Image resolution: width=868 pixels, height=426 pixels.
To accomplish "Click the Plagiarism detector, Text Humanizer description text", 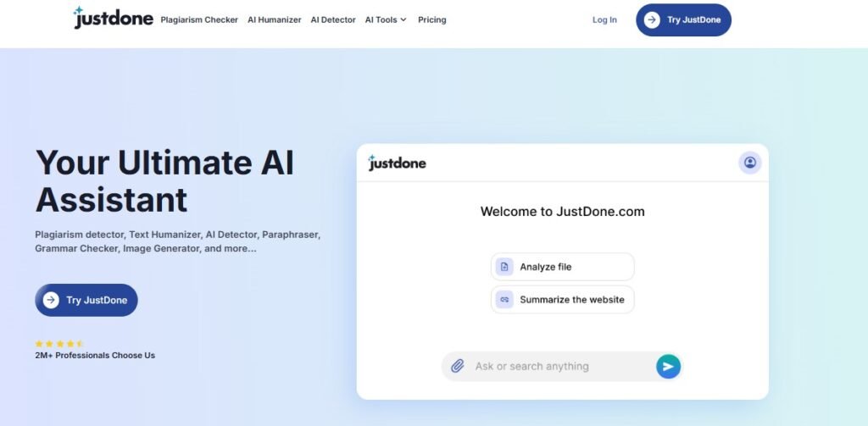I will [x=178, y=241].
